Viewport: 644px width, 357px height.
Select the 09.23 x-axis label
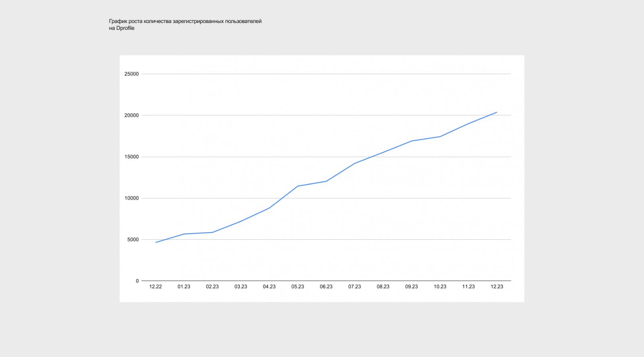[411, 286]
